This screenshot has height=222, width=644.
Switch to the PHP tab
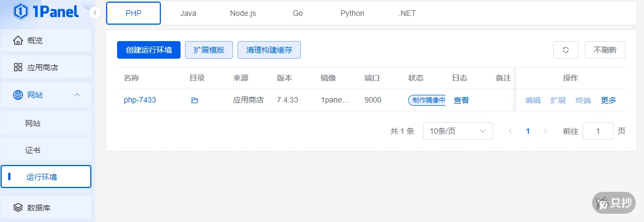pyautogui.click(x=134, y=13)
